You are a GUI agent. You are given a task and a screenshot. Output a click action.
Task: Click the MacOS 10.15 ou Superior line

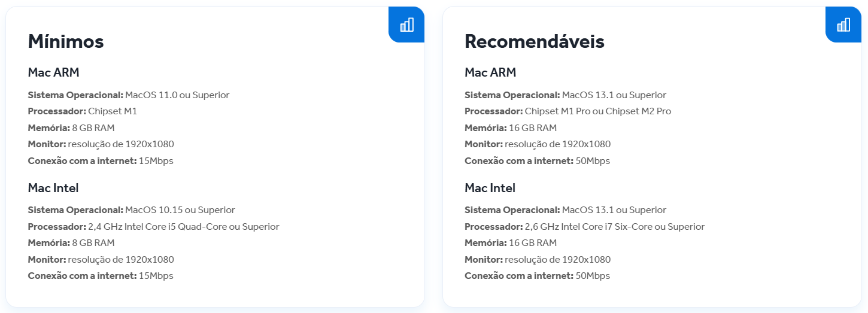132,210
